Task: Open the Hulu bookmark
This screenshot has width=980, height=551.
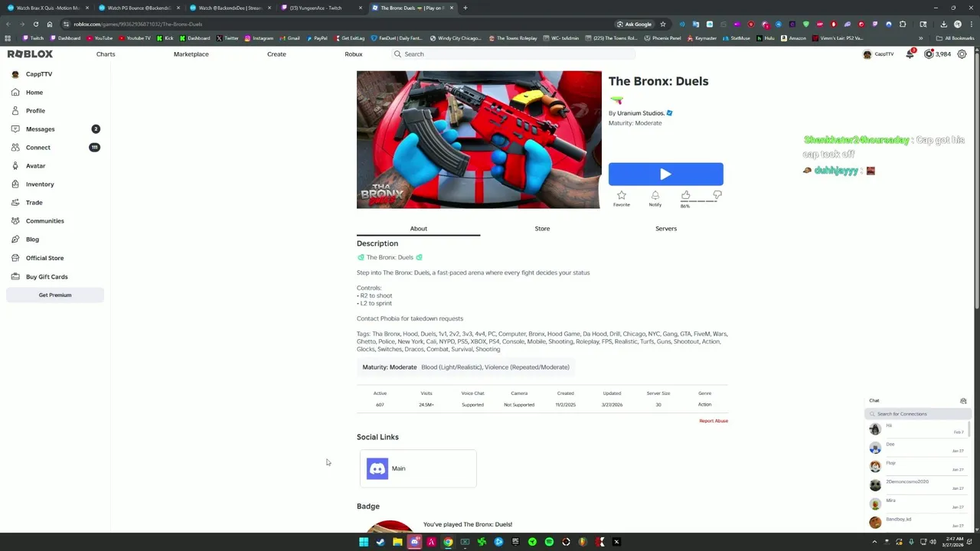Action: tap(766, 38)
